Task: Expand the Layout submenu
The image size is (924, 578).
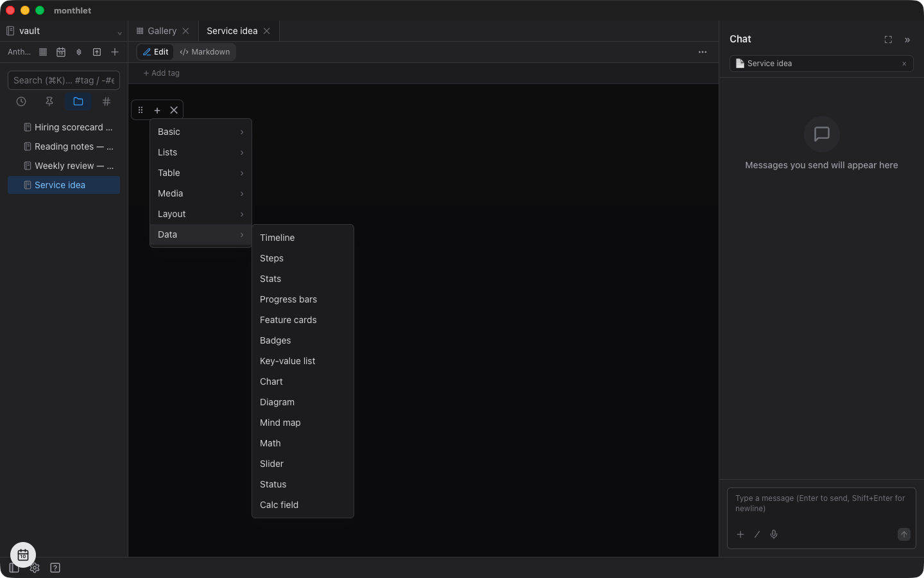Action: click(201, 214)
